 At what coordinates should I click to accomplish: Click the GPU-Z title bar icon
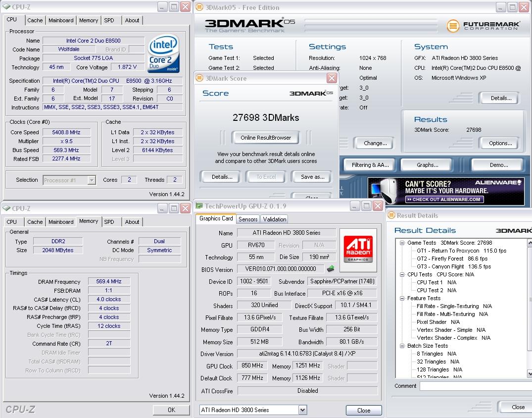tap(199, 206)
